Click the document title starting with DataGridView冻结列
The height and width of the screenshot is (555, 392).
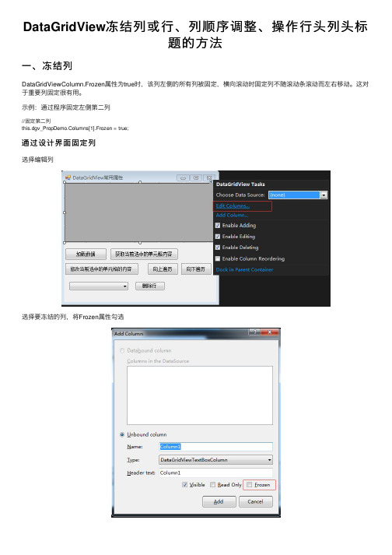click(x=195, y=35)
